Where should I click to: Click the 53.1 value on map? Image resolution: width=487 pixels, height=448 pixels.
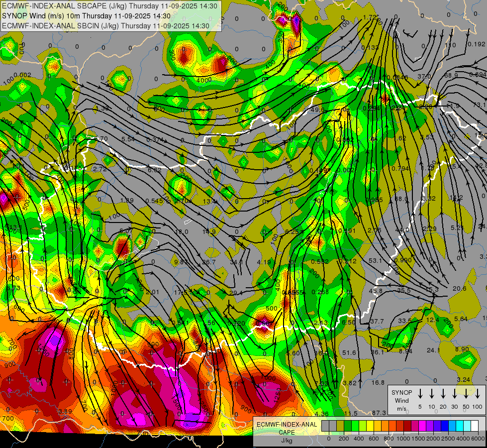(x=375, y=260)
